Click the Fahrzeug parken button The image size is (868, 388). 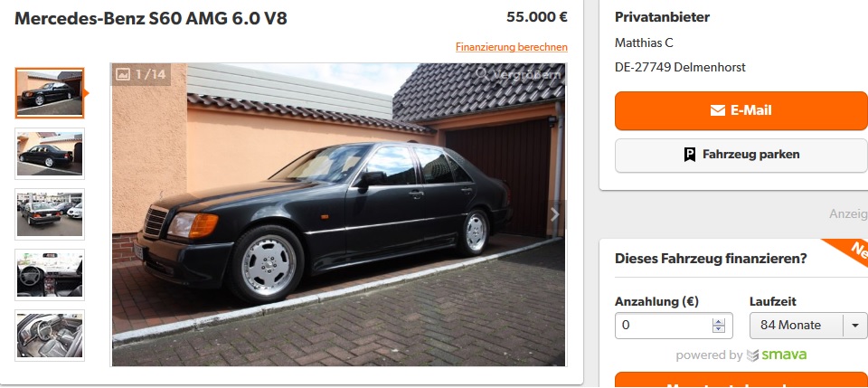741,155
